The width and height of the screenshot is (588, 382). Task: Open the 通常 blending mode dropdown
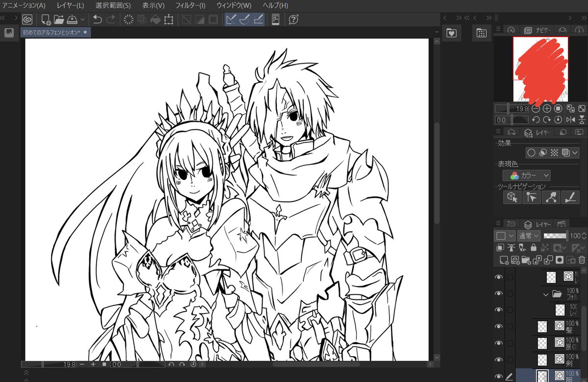click(x=529, y=236)
